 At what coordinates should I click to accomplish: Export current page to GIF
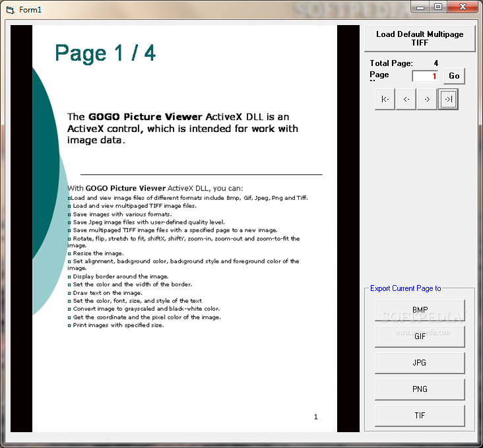(420, 336)
